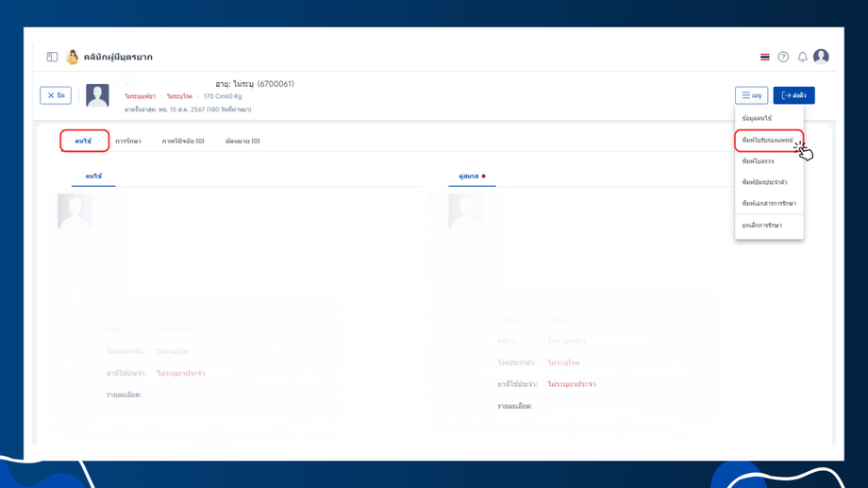
Task: Click the คลินิกผู้มีบุตรยาก title
Action: [x=118, y=57]
